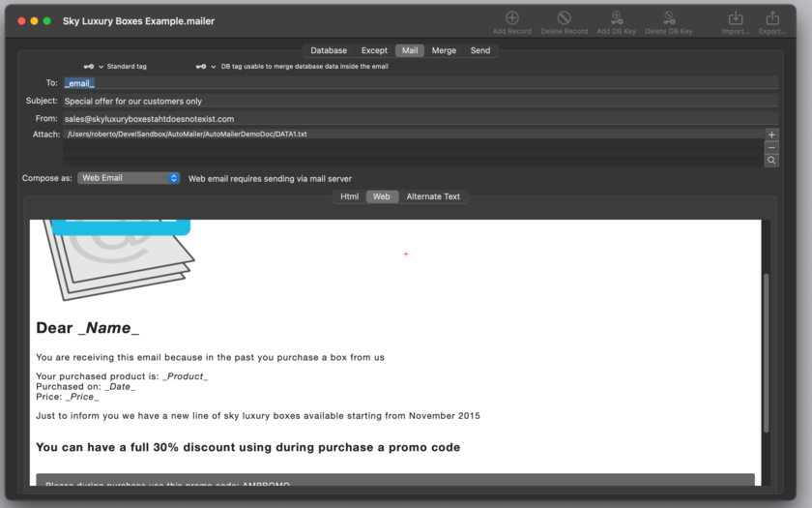Click the Delete Record toolbar icon

[x=564, y=18]
